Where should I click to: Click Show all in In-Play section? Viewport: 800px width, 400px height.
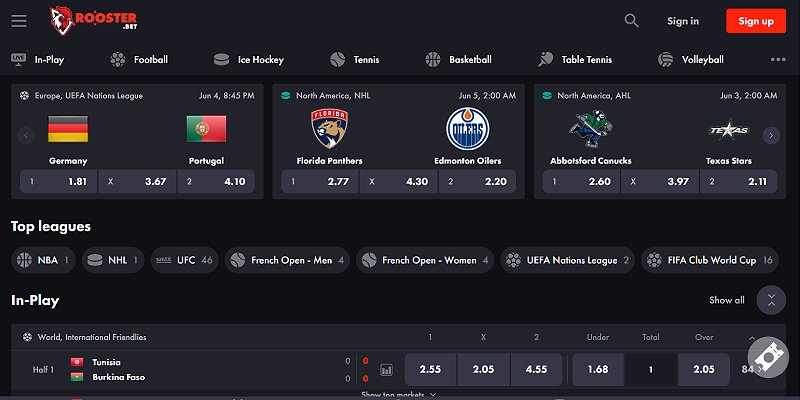(x=727, y=300)
